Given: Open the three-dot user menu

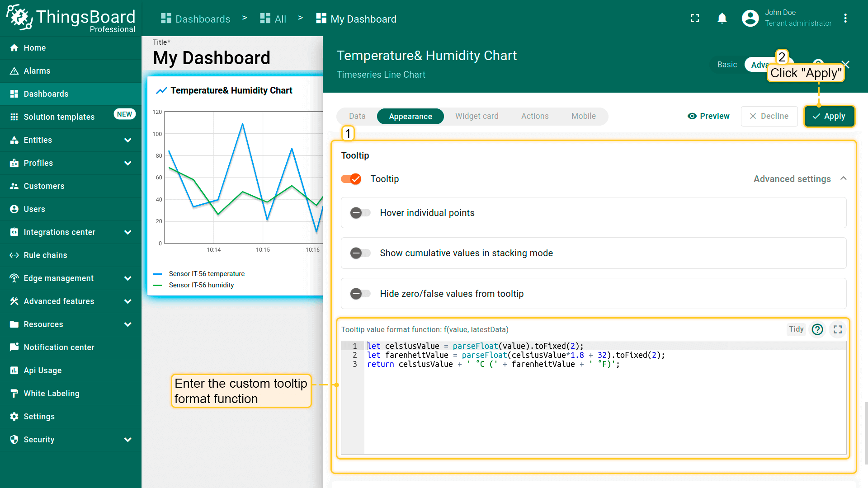Looking at the screenshot, I should (x=845, y=18).
